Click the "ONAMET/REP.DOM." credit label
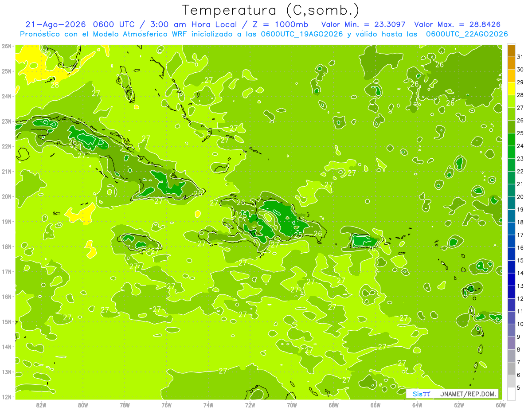Viewport: 532px width, 411px height. 468,394
